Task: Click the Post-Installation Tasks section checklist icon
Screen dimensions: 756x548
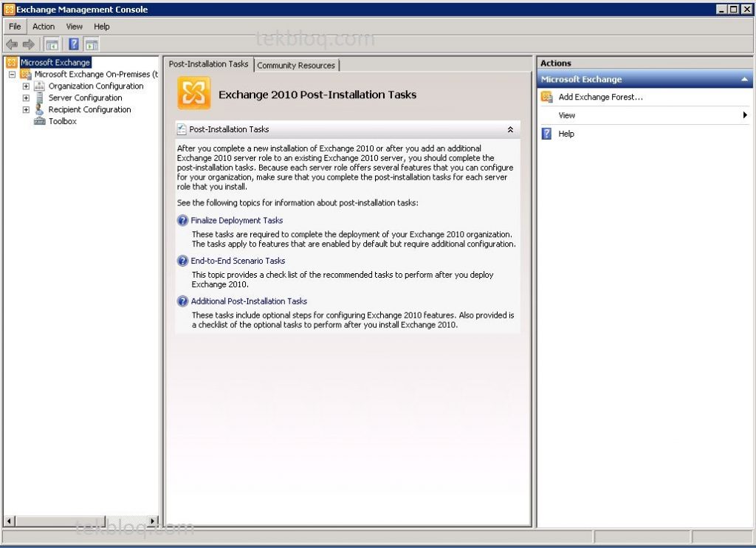Action: 182,129
